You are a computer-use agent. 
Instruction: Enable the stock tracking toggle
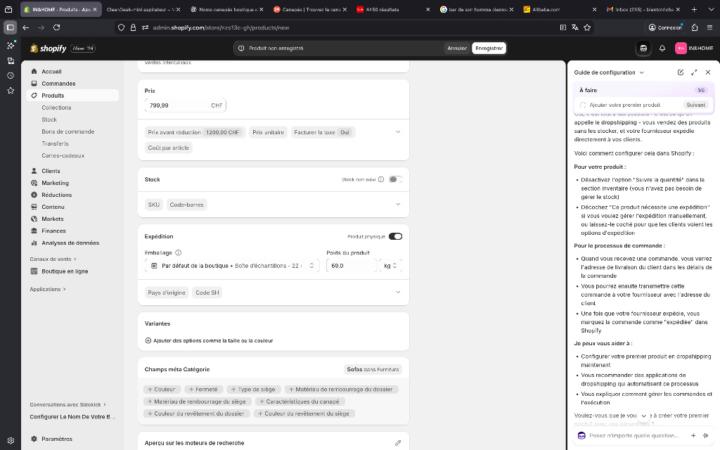coord(395,180)
